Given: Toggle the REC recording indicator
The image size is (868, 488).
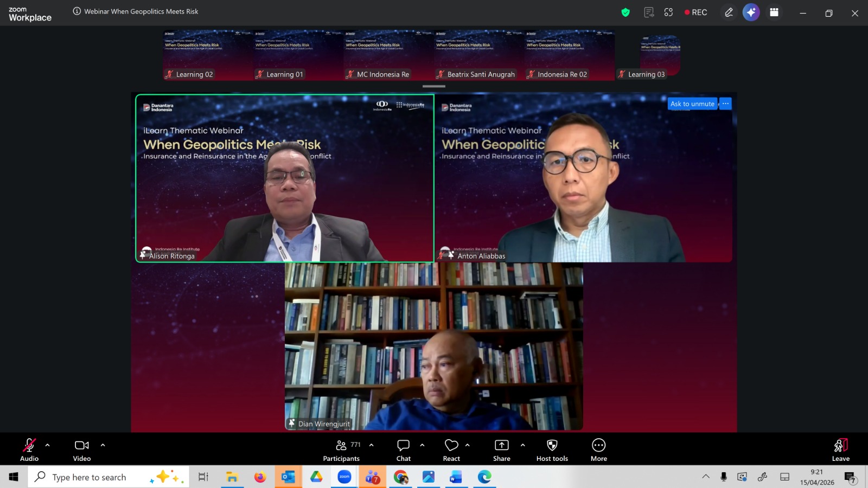Looking at the screenshot, I should [x=695, y=12].
